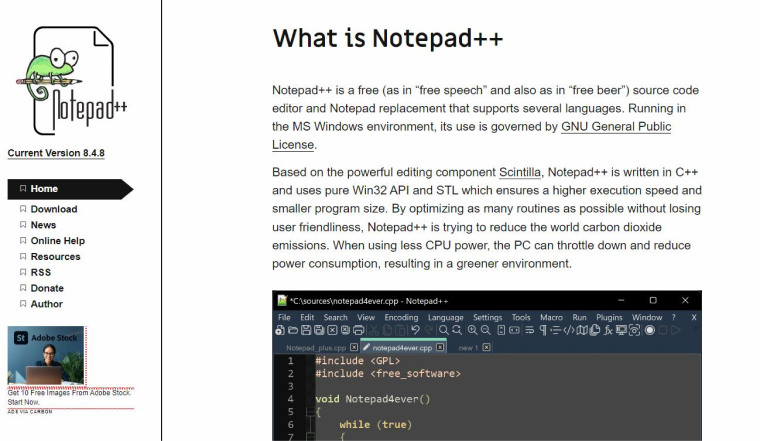Click the Zoom In icon
Image resolution: width=760 pixels, height=441 pixels.
click(x=473, y=331)
